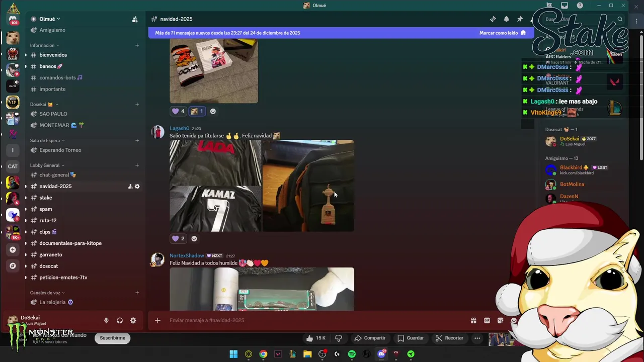
Task: Open Discord direct messages home icon
Action: [x=13, y=20]
